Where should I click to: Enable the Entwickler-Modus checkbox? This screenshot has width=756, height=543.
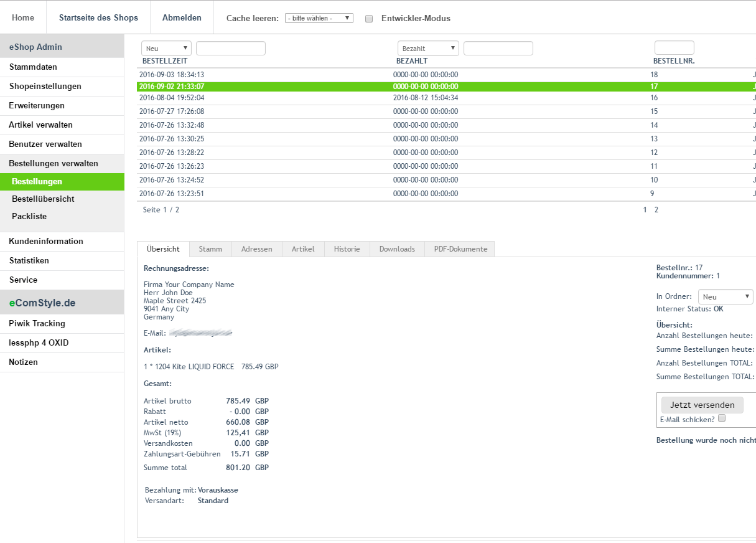click(x=369, y=19)
